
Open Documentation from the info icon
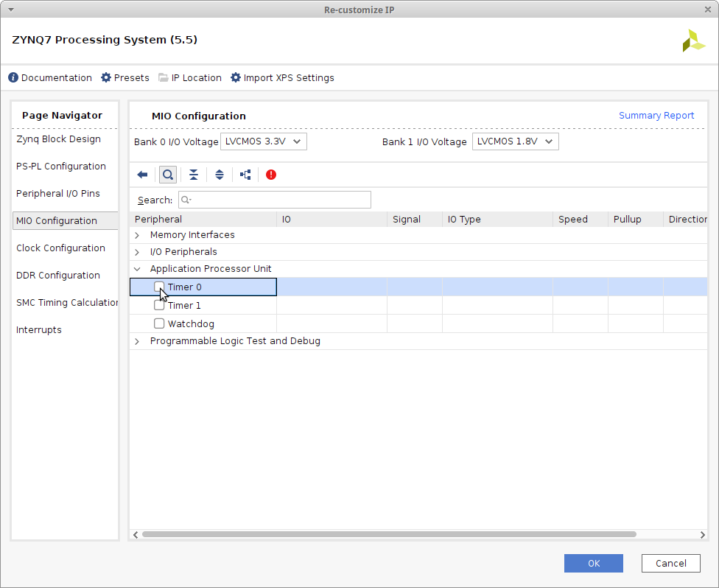click(x=13, y=77)
